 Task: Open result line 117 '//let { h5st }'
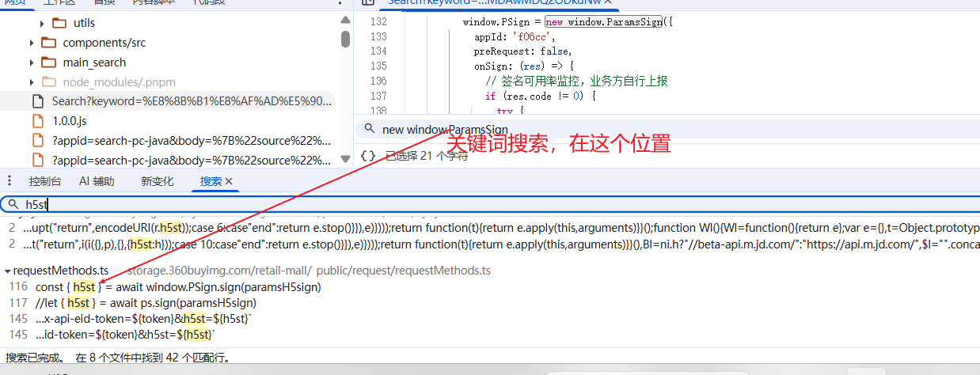pyautogui.click(x=146, y=302)
